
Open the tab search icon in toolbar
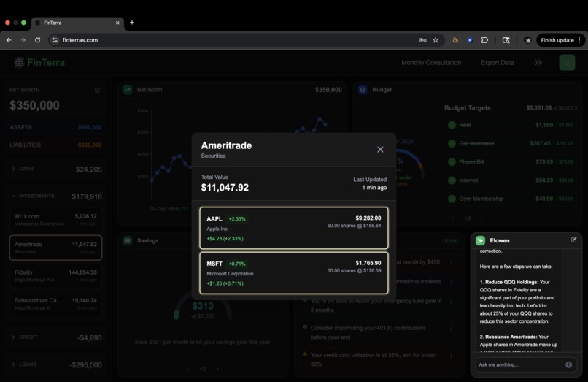click(506, 40)
